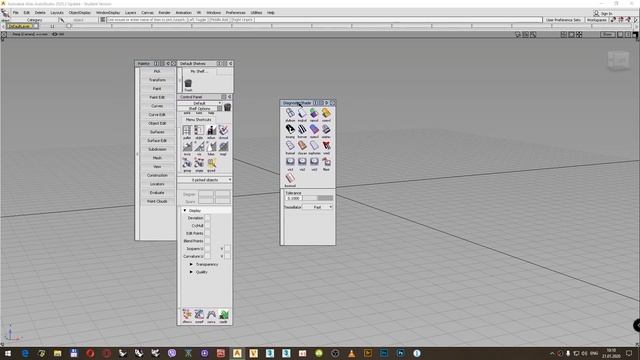Open VLC from the taskbar
Screen dimensions: 640x360
[x=351, y=353]
